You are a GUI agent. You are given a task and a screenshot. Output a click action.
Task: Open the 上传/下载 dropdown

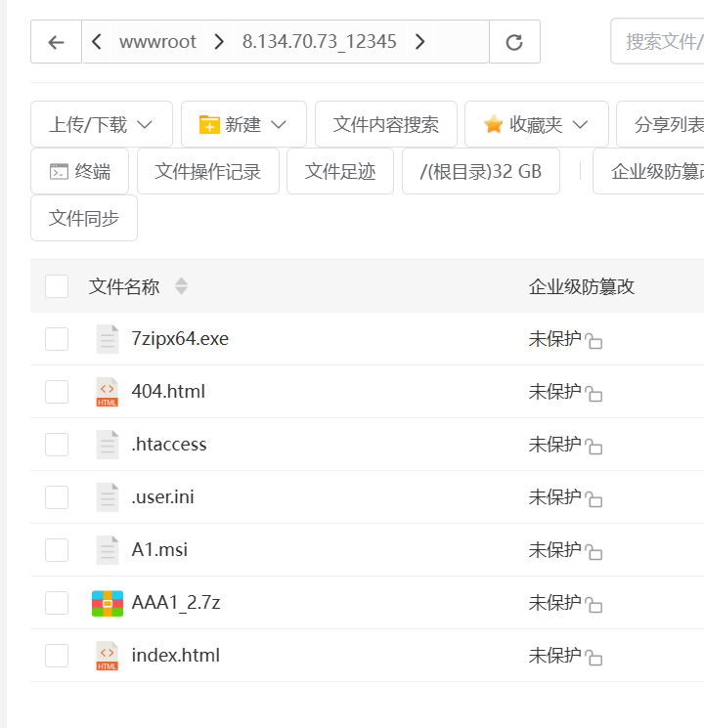(102, 124)
